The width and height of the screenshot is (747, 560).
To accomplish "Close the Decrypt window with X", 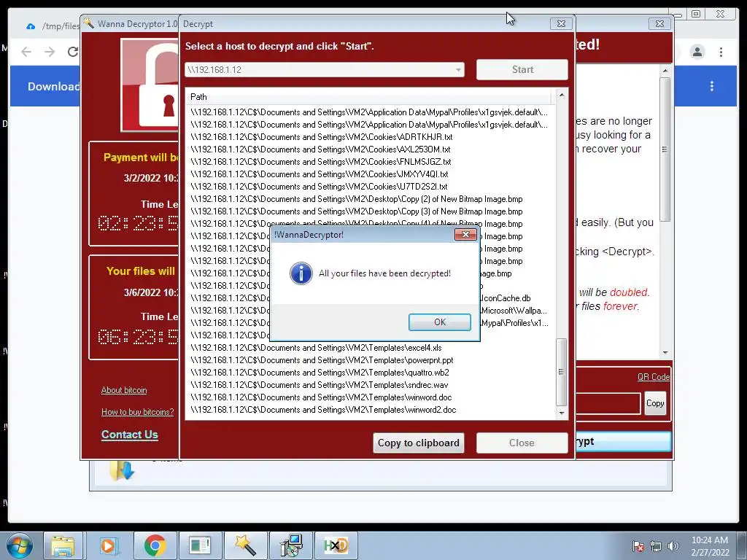I will point(561,23).
